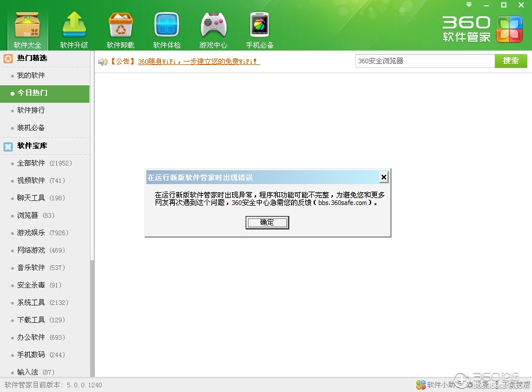Browse 游戏娱乐 (7926) category
This screenshot has height=392, width=532.
[x=45, y=233]
